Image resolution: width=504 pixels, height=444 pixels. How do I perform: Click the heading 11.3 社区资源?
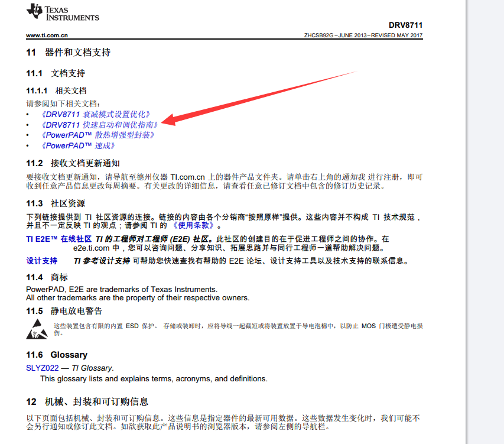[x=56, y=203]
